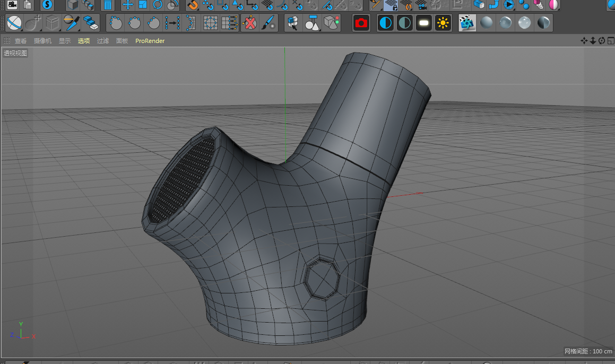Open the sphere with blue ring dropdown

click(14, 23)
